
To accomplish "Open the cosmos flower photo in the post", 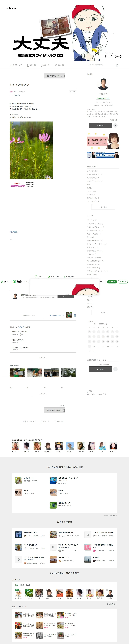I will [31, 150].
